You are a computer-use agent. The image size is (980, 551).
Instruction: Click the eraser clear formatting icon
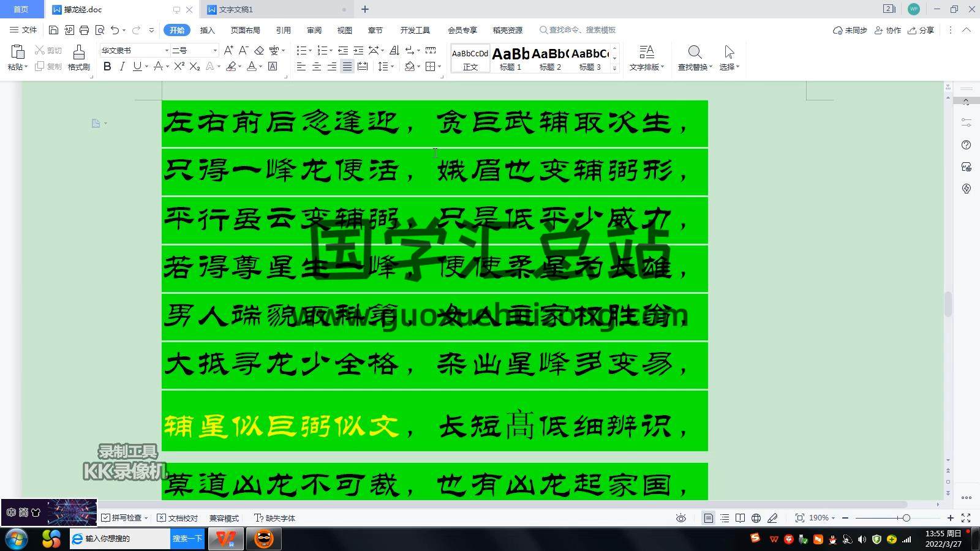coord(259,51)
